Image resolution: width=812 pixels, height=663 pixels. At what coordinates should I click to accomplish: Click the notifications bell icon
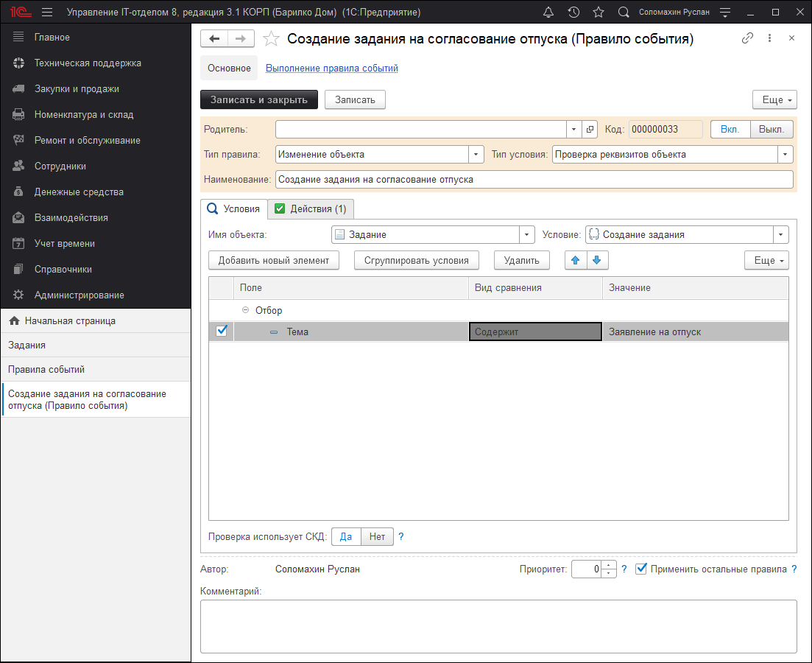click(x=548, y=13)
